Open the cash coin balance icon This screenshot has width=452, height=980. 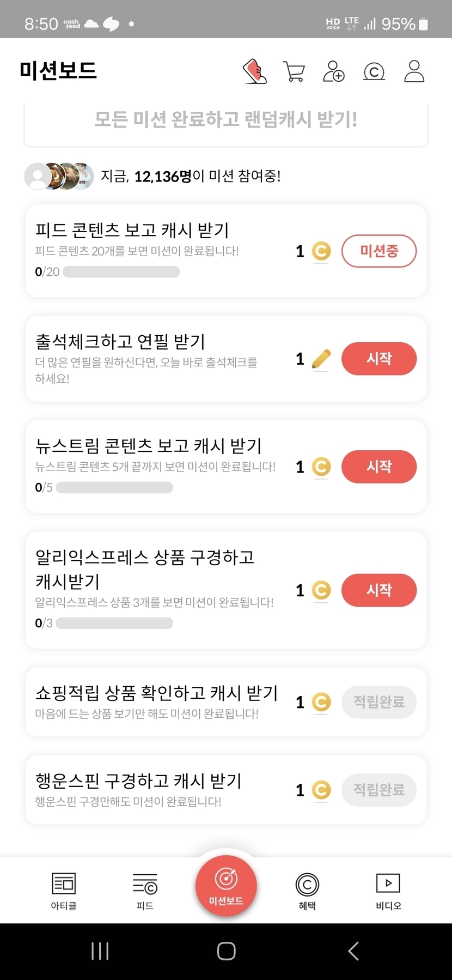(374, 71)
